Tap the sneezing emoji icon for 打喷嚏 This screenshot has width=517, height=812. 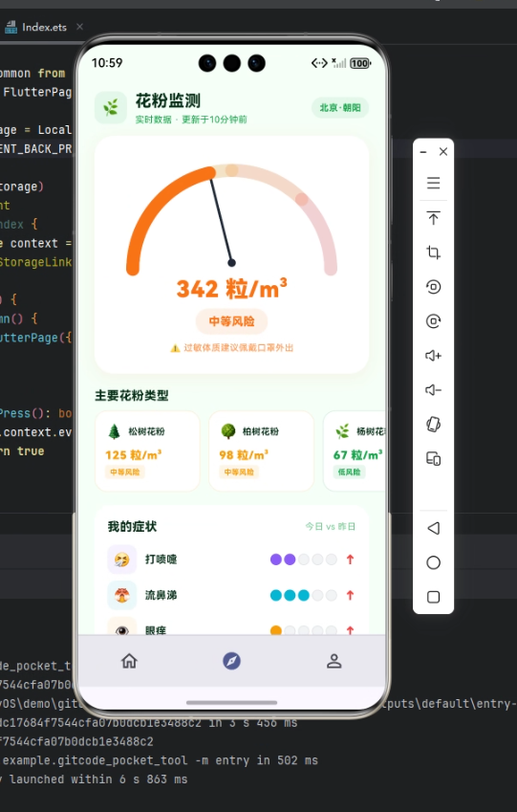[121, 560]
